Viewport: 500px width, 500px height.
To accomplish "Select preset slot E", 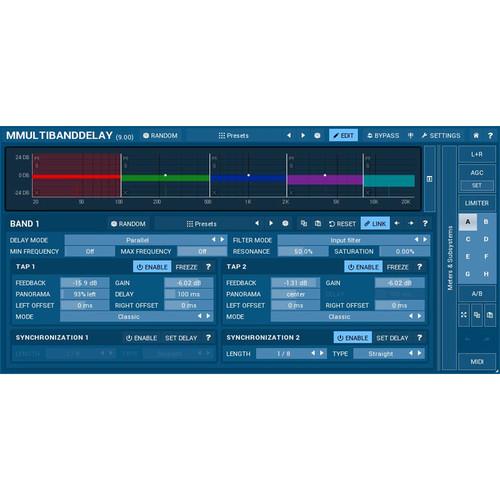I will pyautogui.click(x=468, y=257).
